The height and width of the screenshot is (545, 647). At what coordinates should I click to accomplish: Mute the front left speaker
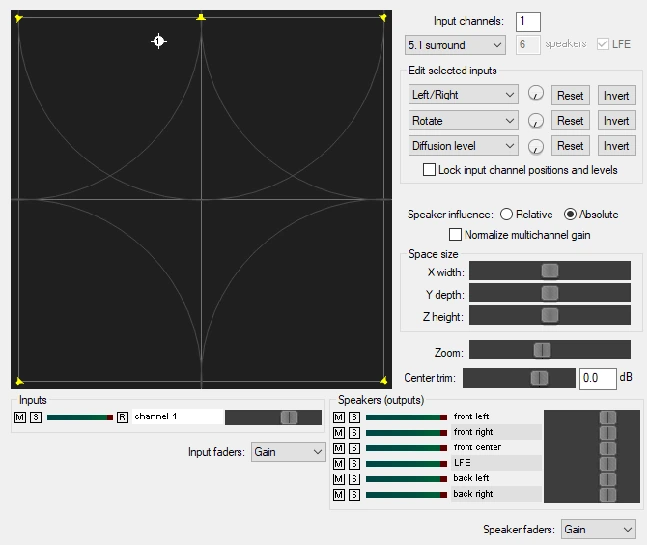point(339,418)
